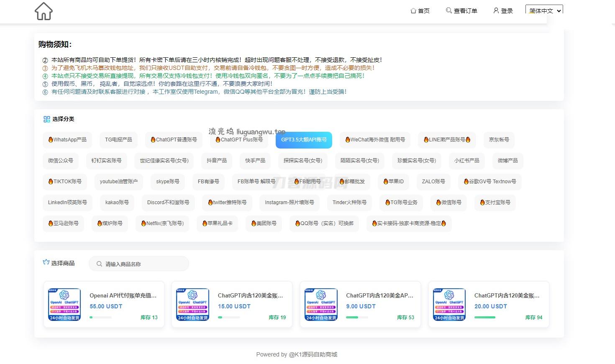This screenshot has height=364, width=615.
Task: Toggle the GPT3.5大额API账号 category selection
Action: pyautogui.click(x=304, y=140)
